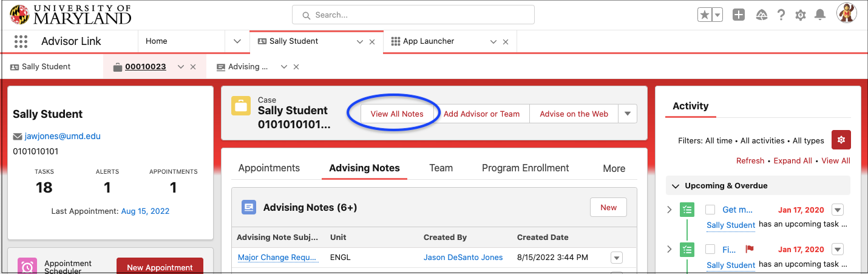Open dropdown next to Advise on the Web
The width and height of the screenshot is (868, 274).
pos(628,114)
